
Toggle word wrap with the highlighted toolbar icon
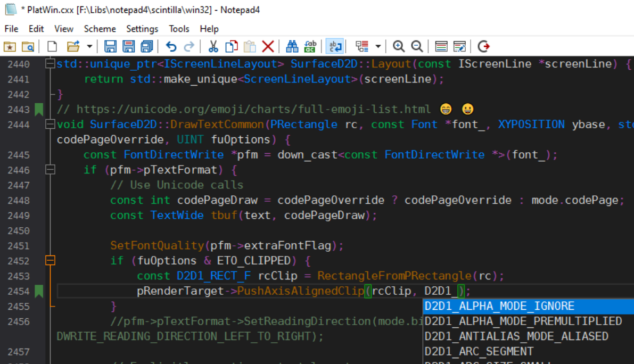coord(335,46)
